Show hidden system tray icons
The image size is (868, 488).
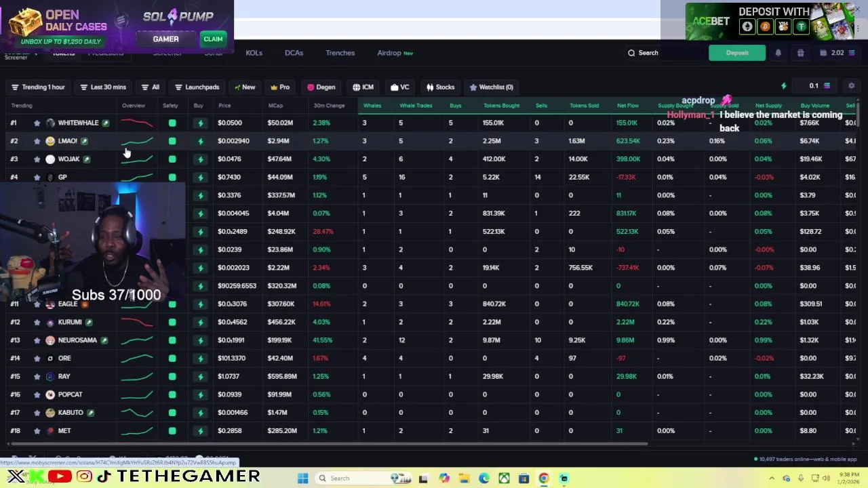[772, 479]
